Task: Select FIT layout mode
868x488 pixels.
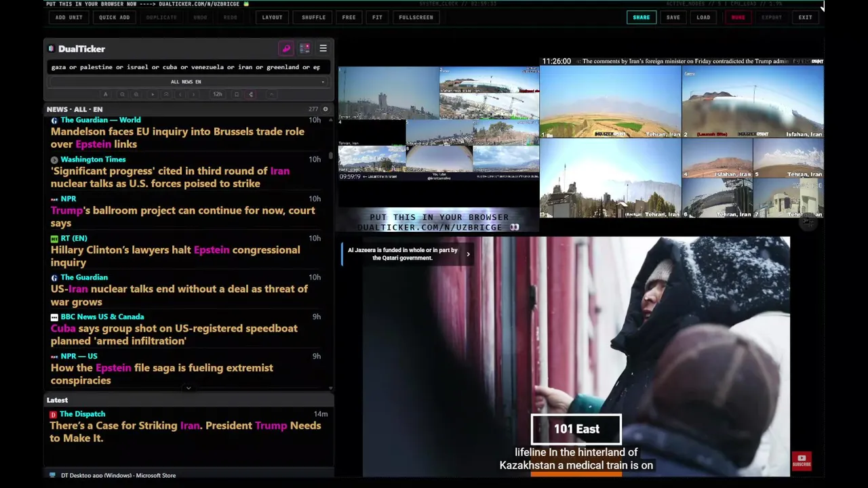Action: 378,18
